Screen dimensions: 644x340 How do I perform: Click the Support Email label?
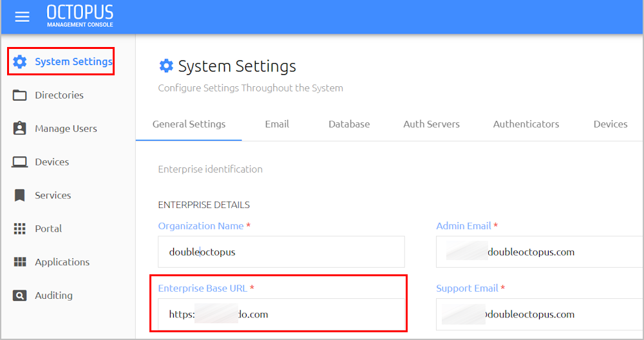click(468, 288)
